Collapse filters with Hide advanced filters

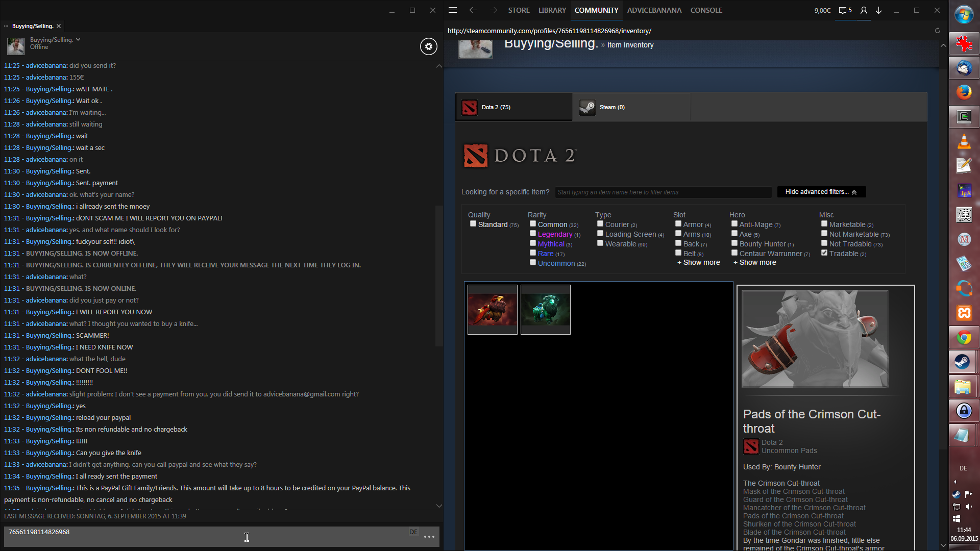pos(821,192)
